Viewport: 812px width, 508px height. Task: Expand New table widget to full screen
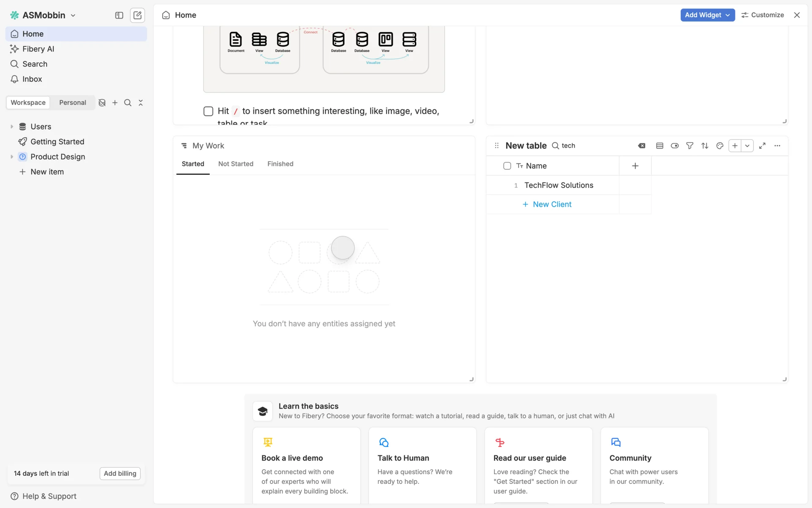tap(762, 146)
